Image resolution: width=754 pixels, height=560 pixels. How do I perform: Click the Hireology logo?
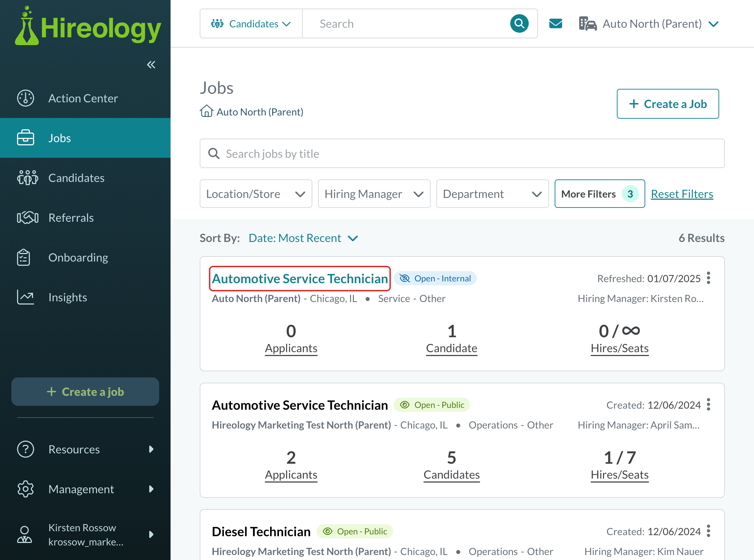coord(88,26)
